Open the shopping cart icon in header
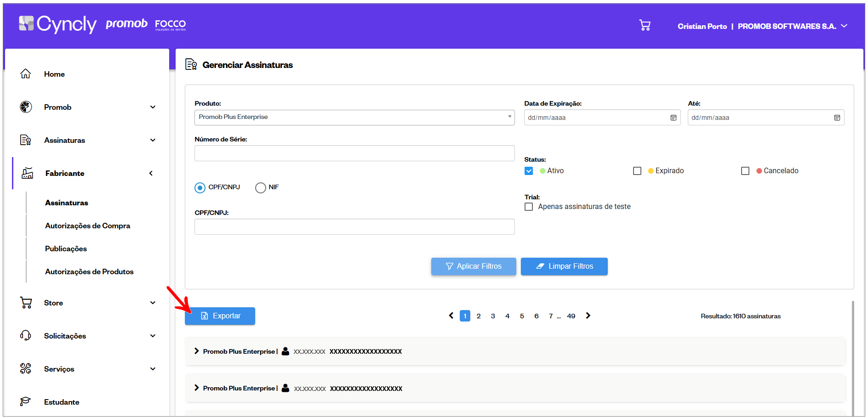The image size is (868, 418). [x=645, y=26]
